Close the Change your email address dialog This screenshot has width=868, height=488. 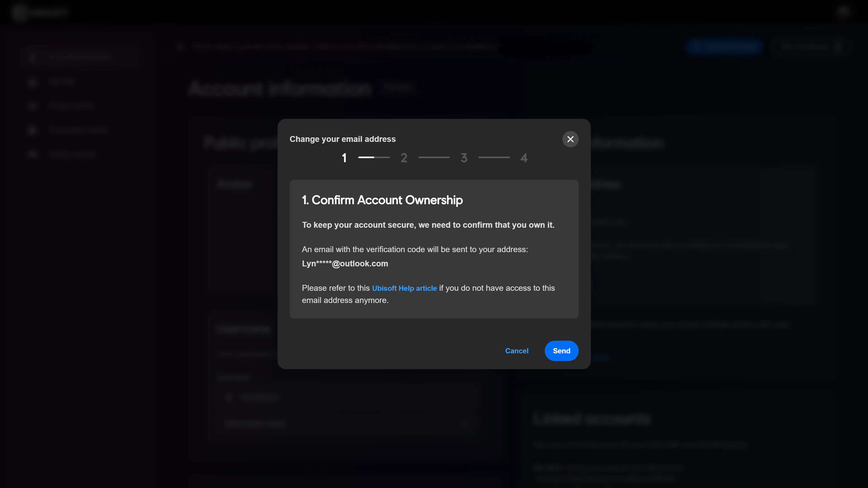(570, 139)
